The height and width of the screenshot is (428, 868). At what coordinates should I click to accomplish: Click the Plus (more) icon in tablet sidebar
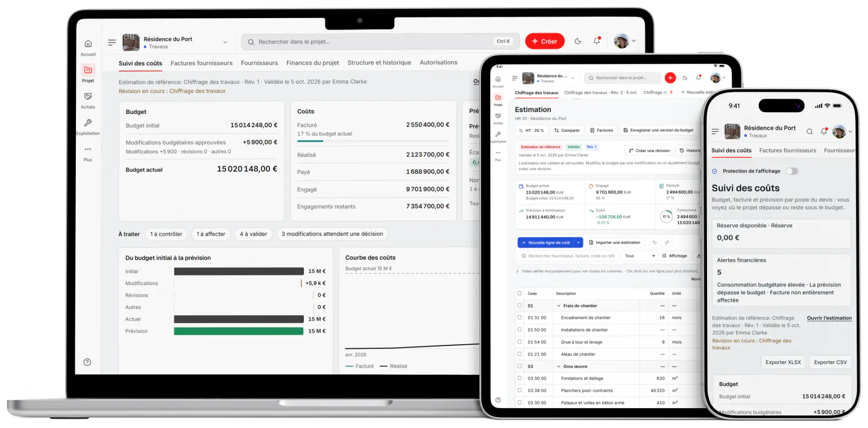[498, 154]
